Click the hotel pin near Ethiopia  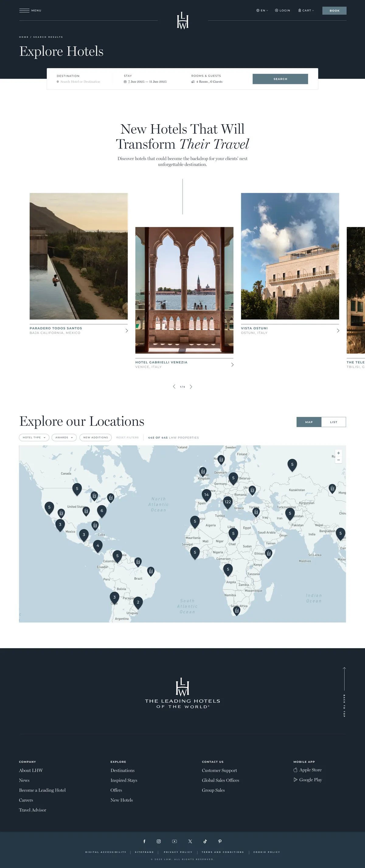(x=268, y=553)
